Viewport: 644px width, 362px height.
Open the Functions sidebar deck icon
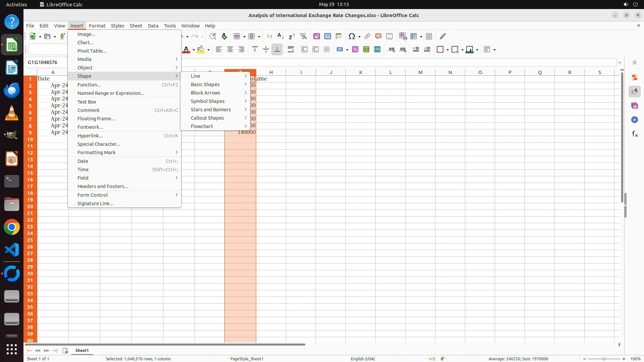pyautogui.click(x=635, y=134)
